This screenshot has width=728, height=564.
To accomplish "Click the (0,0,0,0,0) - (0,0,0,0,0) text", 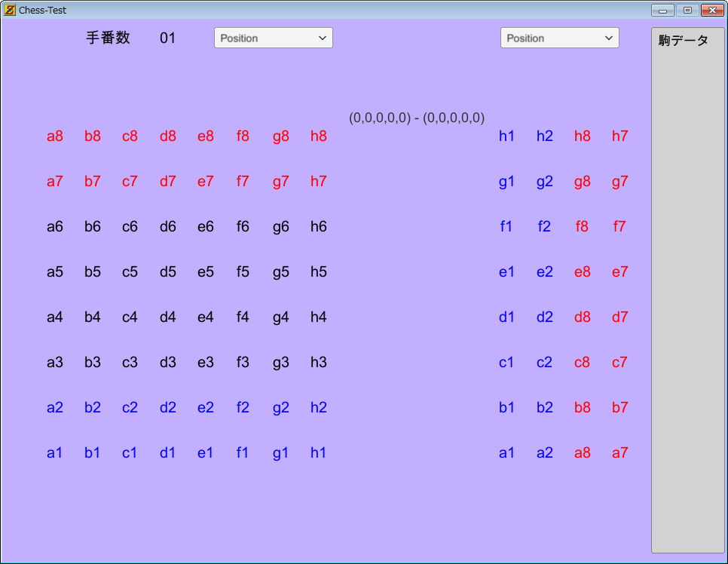I will (417, 118).
